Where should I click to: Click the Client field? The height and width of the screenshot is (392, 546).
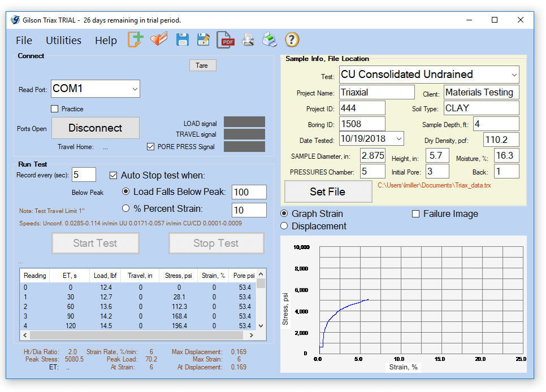click(481, 92)
